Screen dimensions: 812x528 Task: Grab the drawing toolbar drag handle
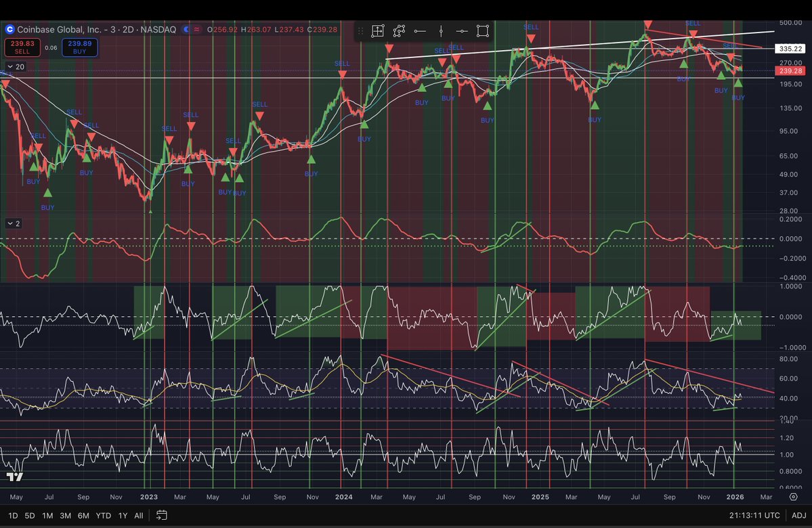tap(361, 31)
